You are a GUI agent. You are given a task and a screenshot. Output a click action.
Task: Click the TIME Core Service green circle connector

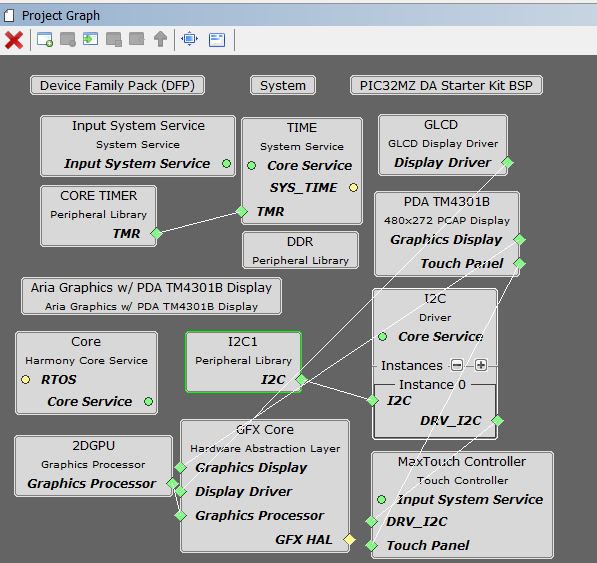pyautogui.click(x=252, y=166)
